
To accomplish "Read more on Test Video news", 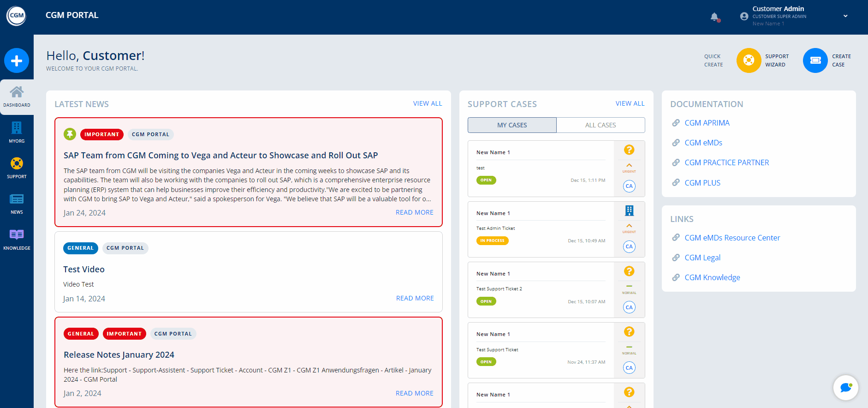I will click(415, 298).
